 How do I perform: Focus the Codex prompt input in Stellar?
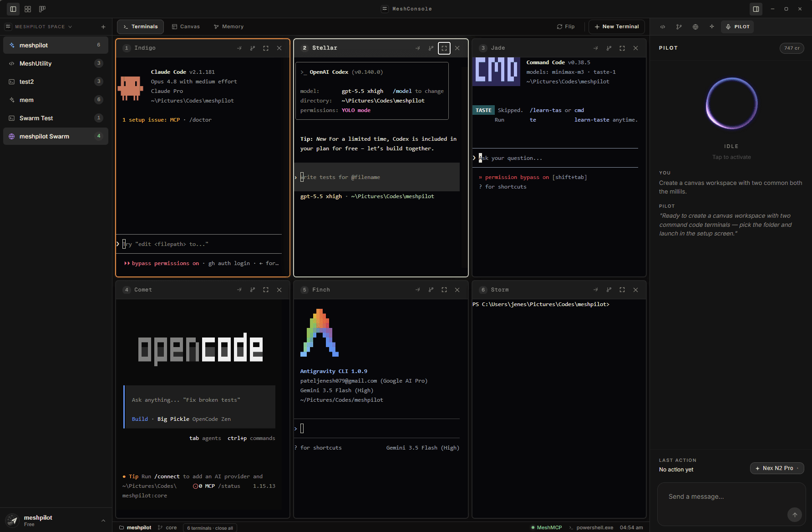(x=377, y=177)
